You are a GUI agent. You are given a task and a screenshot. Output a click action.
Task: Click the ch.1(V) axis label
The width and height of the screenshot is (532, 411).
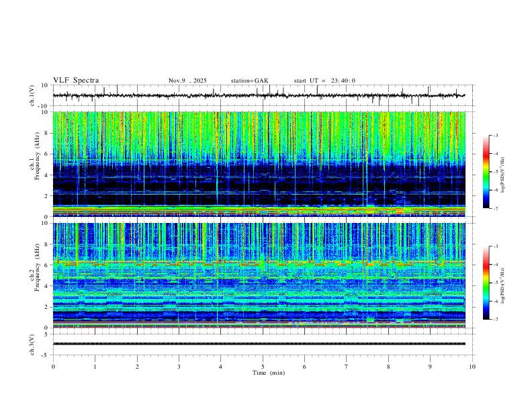tap(32, 95)
